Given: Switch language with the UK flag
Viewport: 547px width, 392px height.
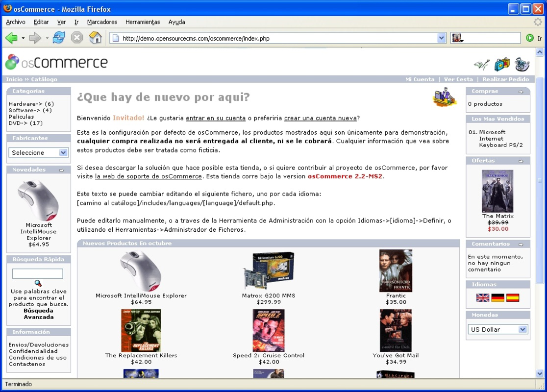Looking at the screenshot, I should (483, 297).
